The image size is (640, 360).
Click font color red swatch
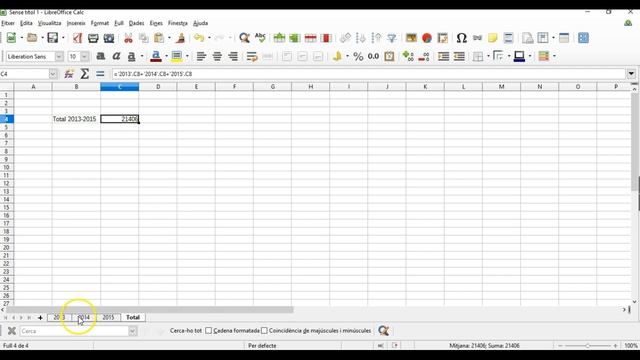[x=156, y=56]
